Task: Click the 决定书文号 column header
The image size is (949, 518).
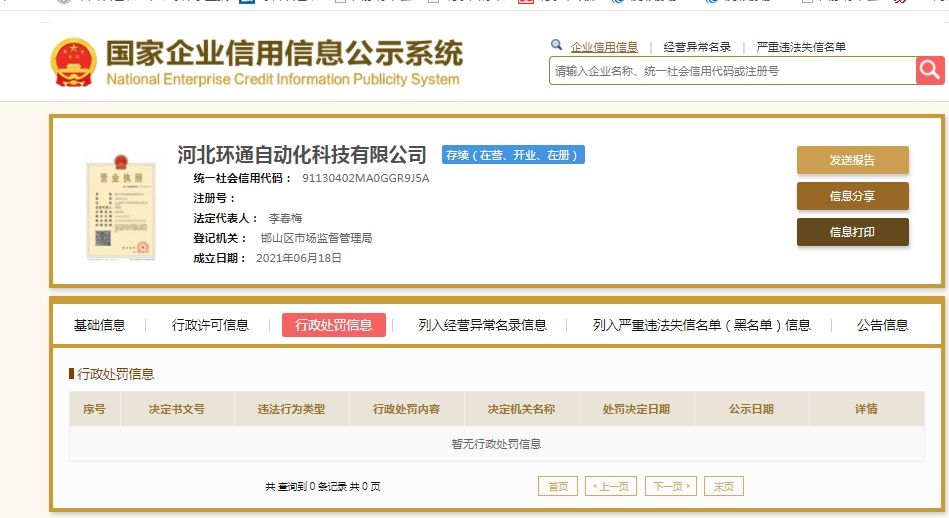Action: (177, 409)
